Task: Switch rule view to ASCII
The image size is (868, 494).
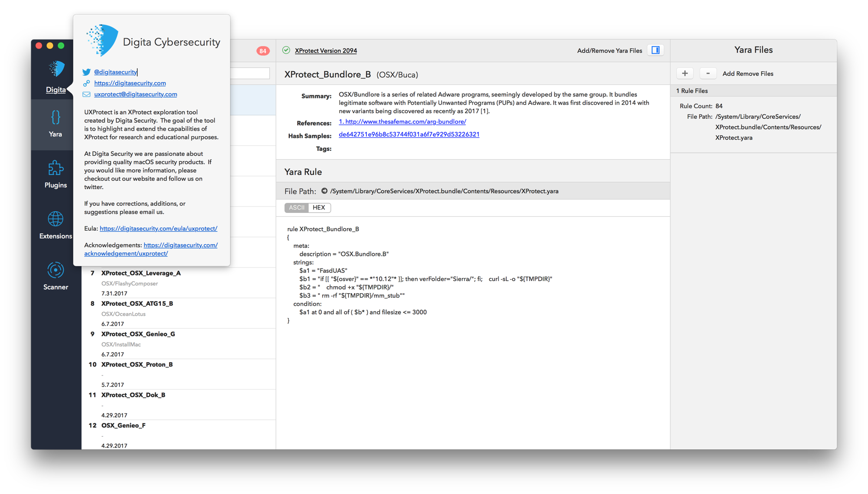Action: point(296,207)
